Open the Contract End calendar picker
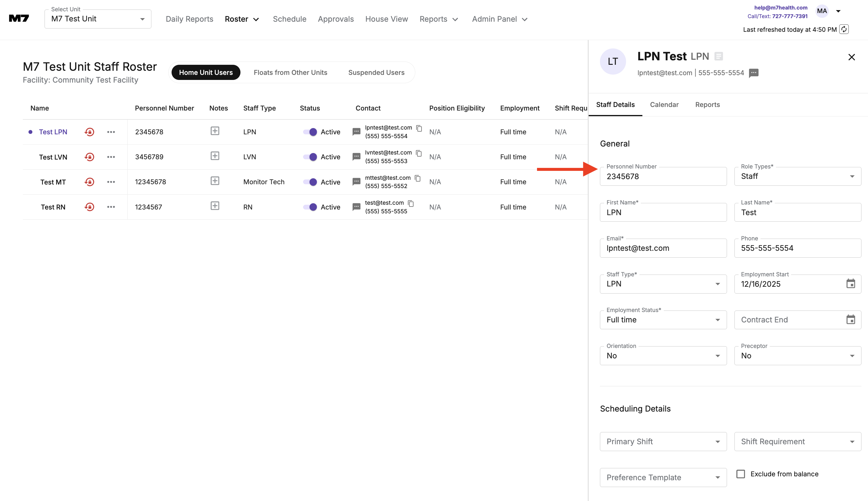Viewport: 868px width, 501px height. point(850,320)
